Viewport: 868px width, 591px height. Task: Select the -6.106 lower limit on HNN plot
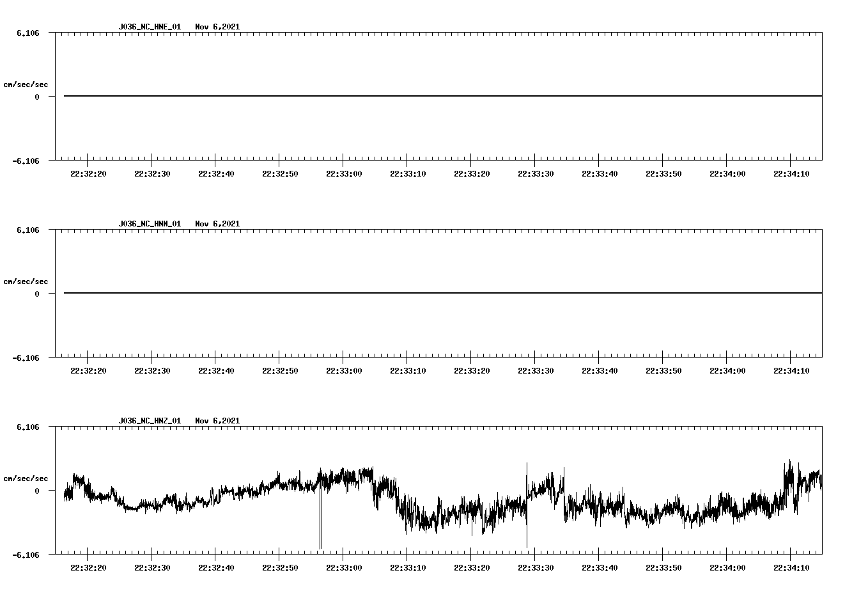coord(26,358)
